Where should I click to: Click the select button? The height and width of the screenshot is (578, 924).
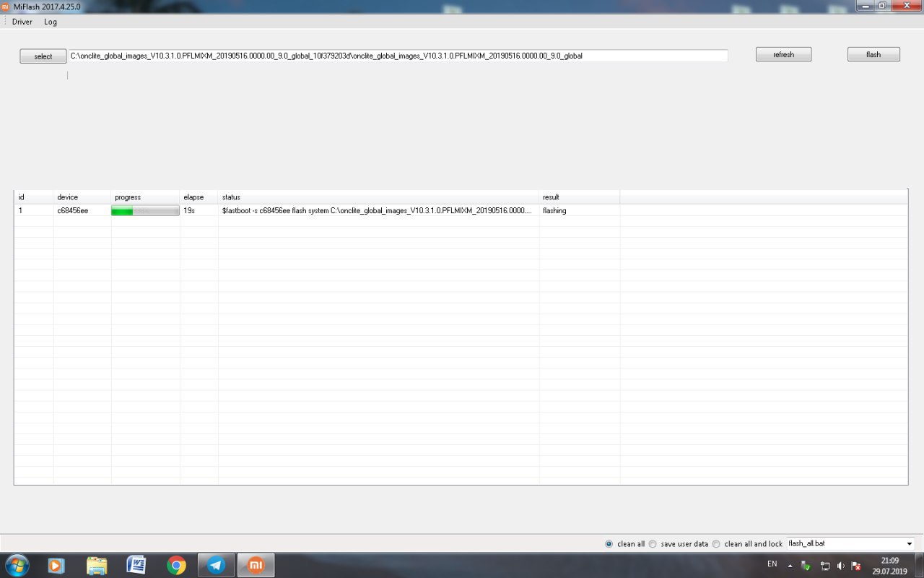click(43, 56)
